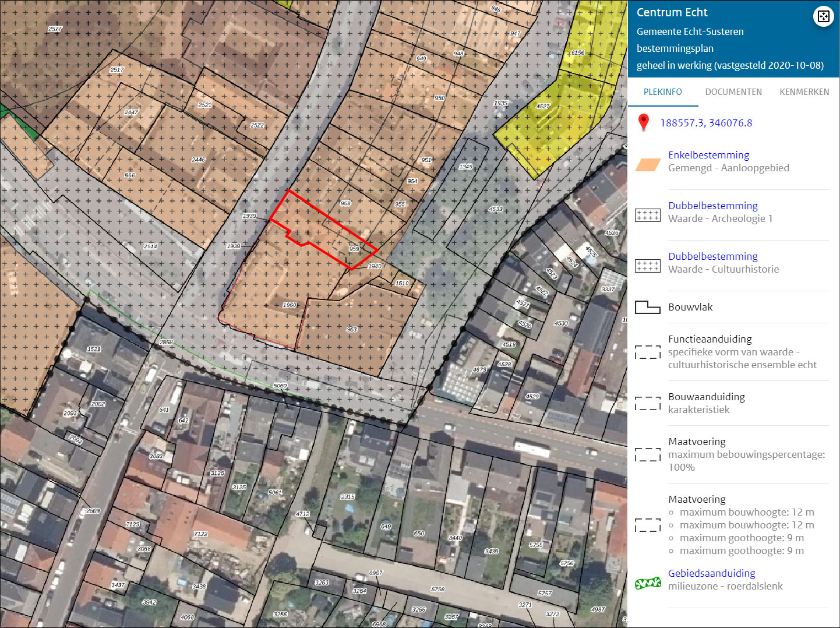
Task: Click the milieuzone - roerdalslenk text
Action: [725, 586]
